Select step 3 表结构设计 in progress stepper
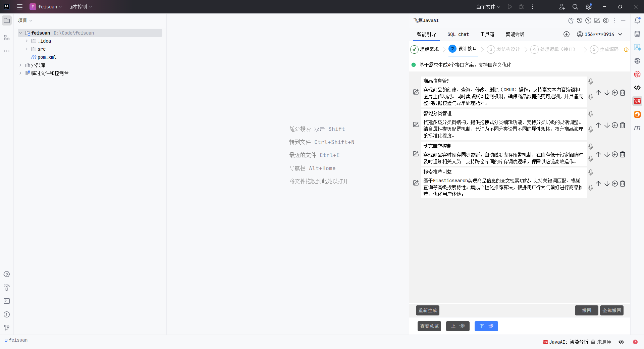 [503, 49]
